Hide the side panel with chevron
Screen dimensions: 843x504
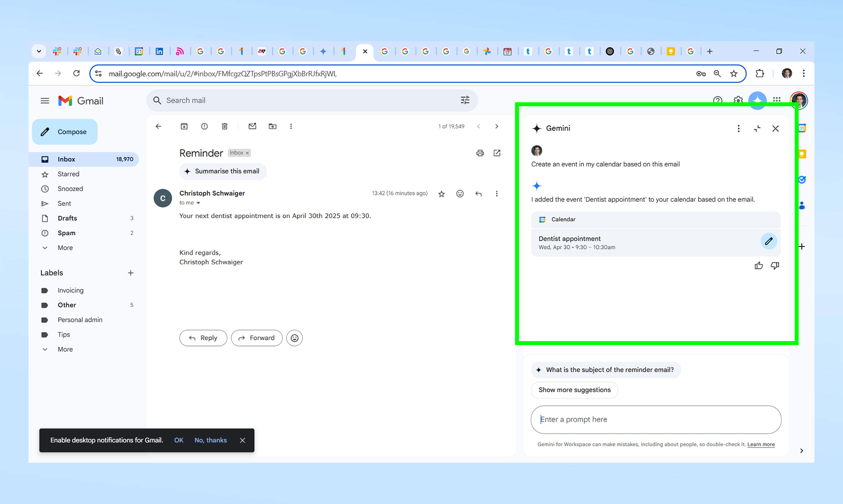pyautogui.click(x=801, y=451)
